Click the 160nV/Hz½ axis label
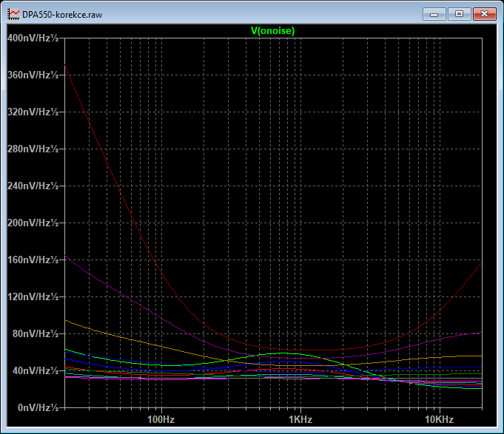Image resolution: width=504 pixels, height=434 pixels. pos(33,260)
